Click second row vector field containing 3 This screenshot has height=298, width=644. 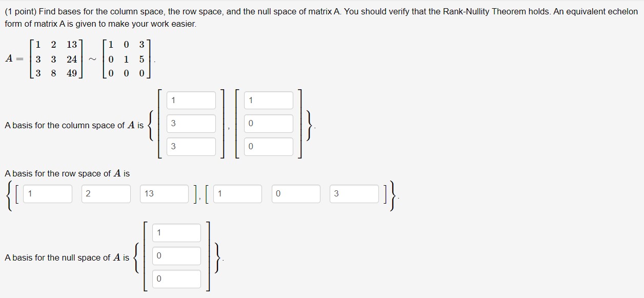click(354, 194)
